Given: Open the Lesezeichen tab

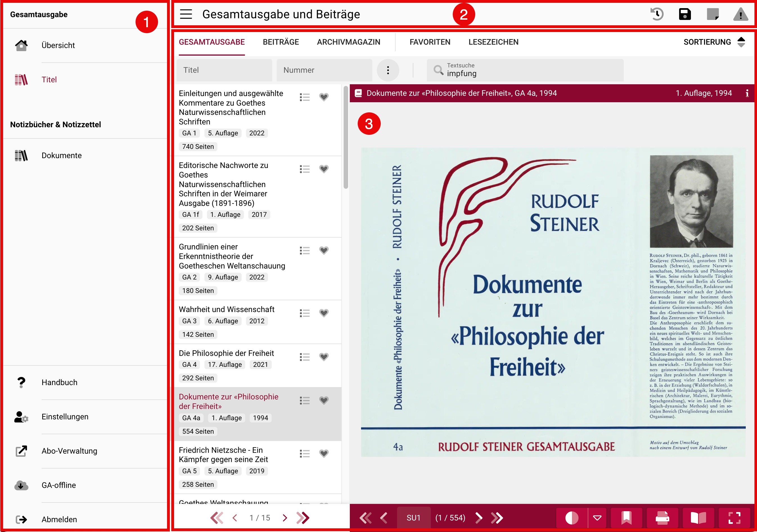Looking at the screenshot, I should 493,42.
